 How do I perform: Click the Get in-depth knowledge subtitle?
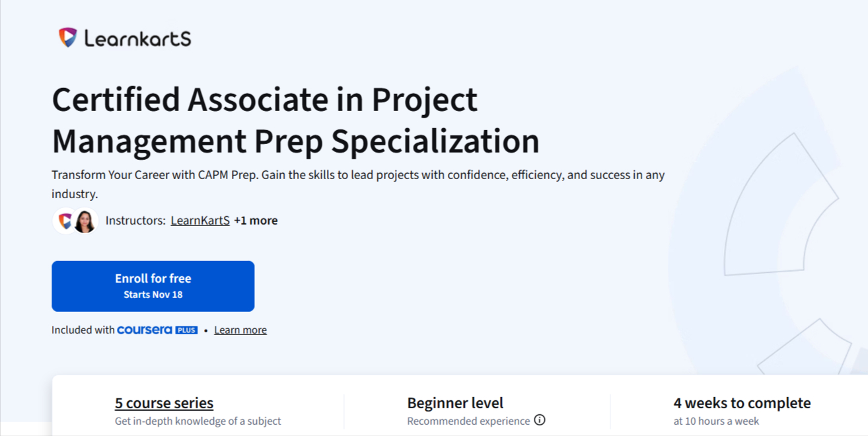pos(198,421)
